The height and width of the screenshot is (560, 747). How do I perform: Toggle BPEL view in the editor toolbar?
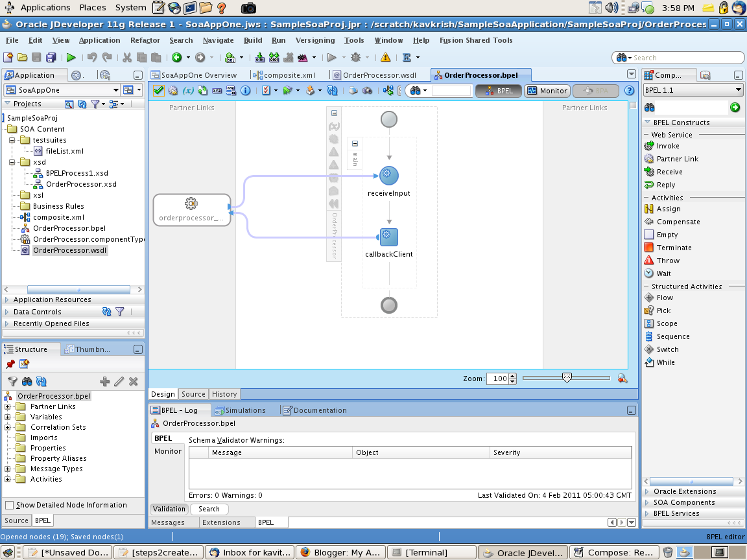(497, 91)
